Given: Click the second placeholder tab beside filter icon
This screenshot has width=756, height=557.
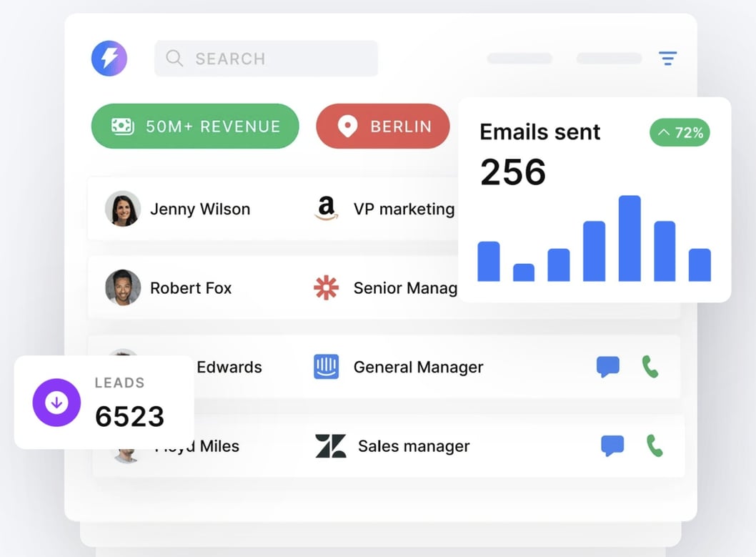Looking at the screenshot, I should pos(609,59).
